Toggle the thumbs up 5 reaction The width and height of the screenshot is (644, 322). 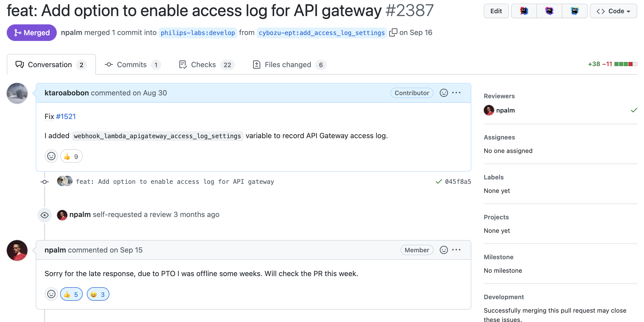coord(71,294)
